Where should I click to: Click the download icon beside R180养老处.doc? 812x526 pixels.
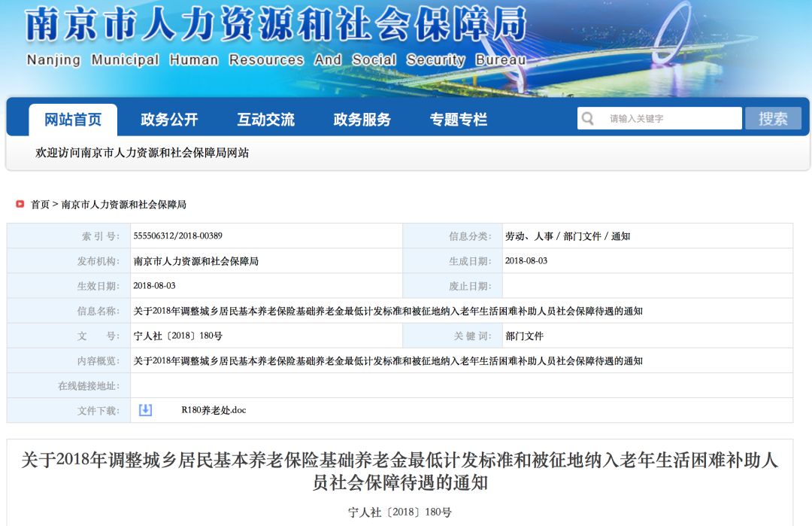(146, 410)
